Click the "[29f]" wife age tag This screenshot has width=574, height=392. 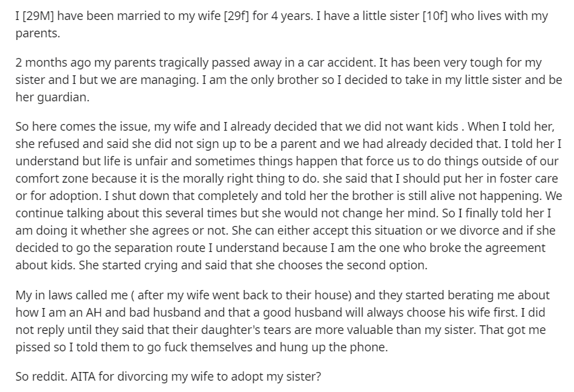pyautogui.click(x=236, y=16)
